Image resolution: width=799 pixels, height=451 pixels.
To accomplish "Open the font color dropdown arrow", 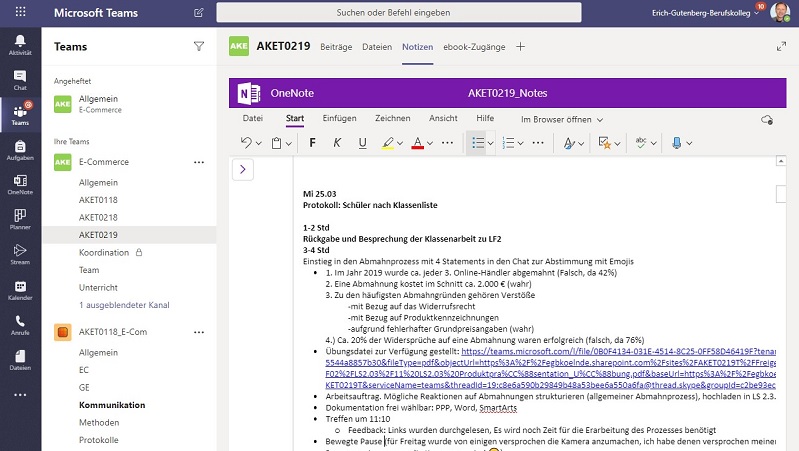I will (430, 144).
